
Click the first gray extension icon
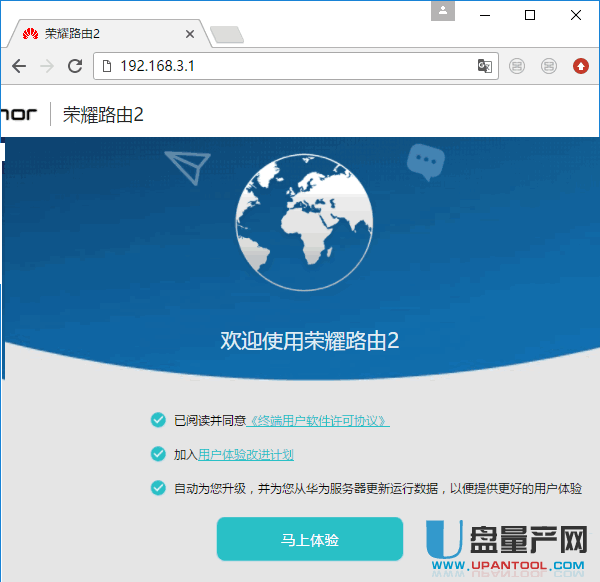coord(517,66)
